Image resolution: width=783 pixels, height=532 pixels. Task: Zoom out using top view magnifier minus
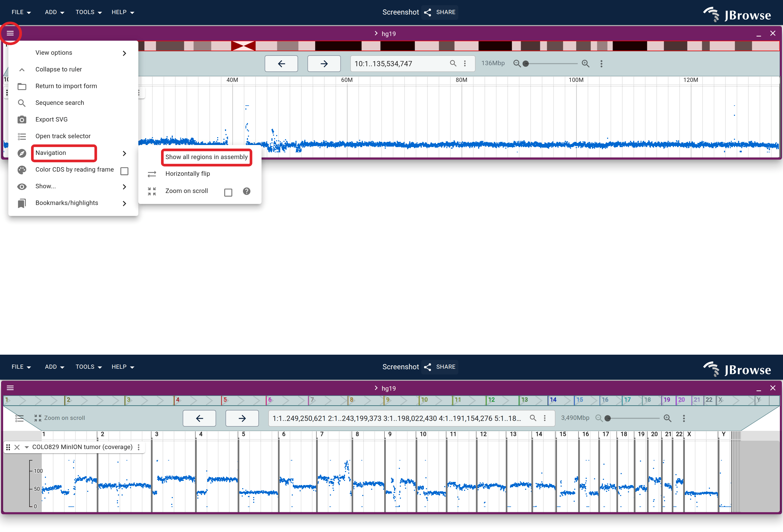tap(517, 63)
